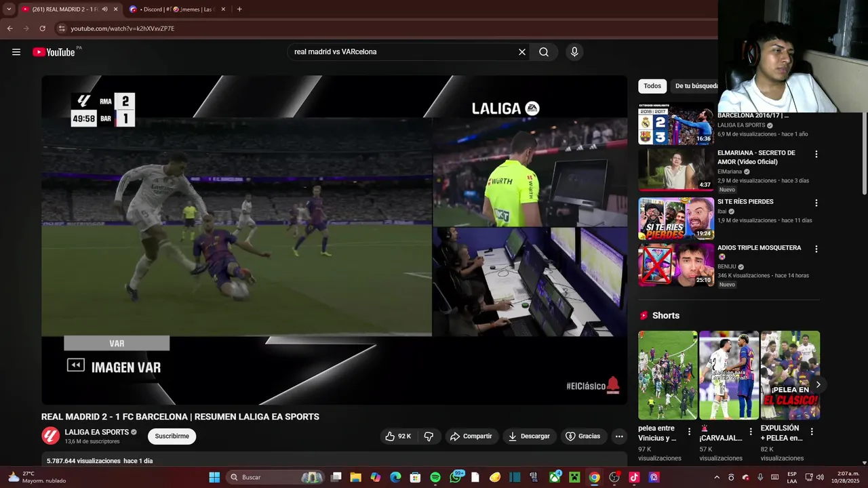Open options for ¡CARVAJAL short
Viewport: 868px width, 488px height.
[750, 431]
